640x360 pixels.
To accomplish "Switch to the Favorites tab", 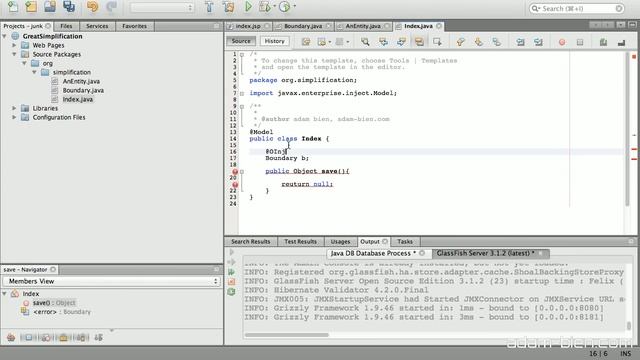I will pos(134,26).
